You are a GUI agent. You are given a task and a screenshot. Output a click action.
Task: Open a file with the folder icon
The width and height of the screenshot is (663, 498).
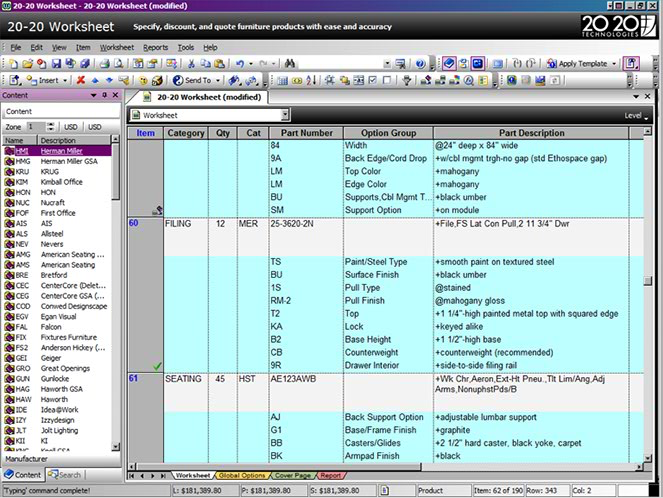tap(27, 64)
